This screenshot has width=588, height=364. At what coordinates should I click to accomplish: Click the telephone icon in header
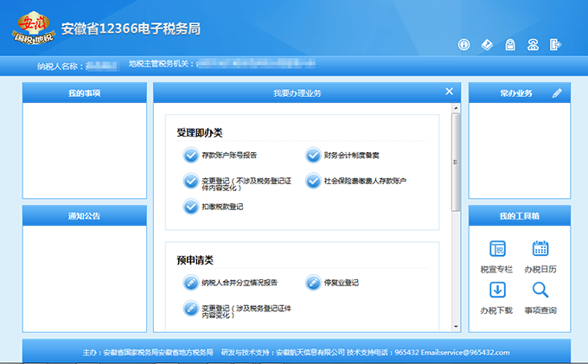click(x=533, y=44)
